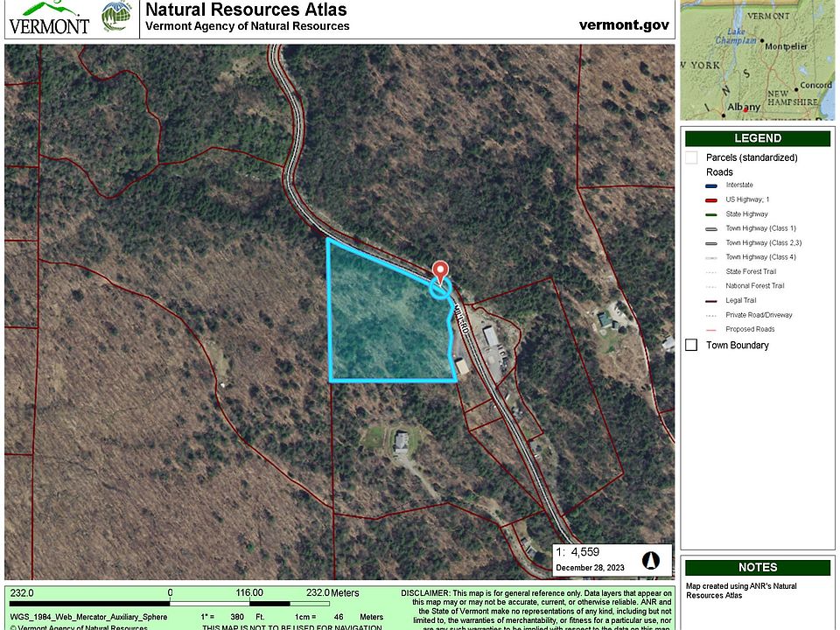The image size is (840, 630).
Task: Click the State Highway green line symbol
Action: click(x=711, y=214)
